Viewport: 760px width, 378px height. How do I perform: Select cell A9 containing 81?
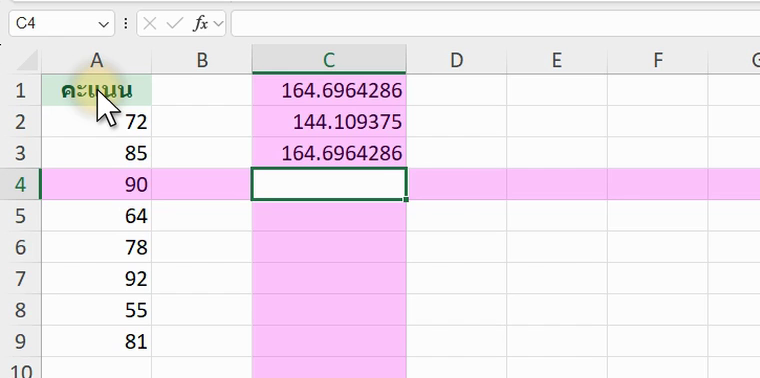tap(96, 341)
